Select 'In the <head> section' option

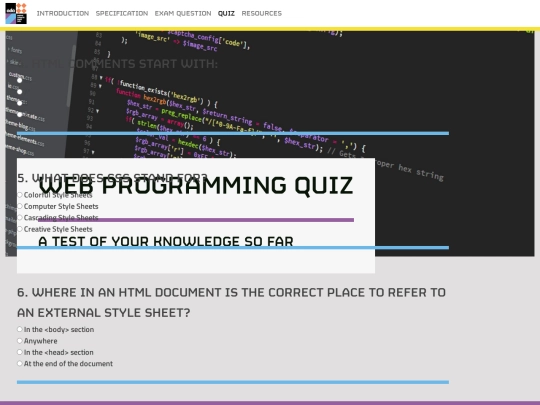pyautogui.click(x=20, y=352)
